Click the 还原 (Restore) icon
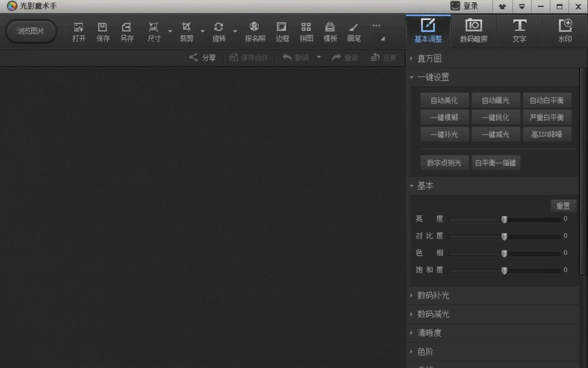This screenshot has height=368, width=588. click(375, 57)
